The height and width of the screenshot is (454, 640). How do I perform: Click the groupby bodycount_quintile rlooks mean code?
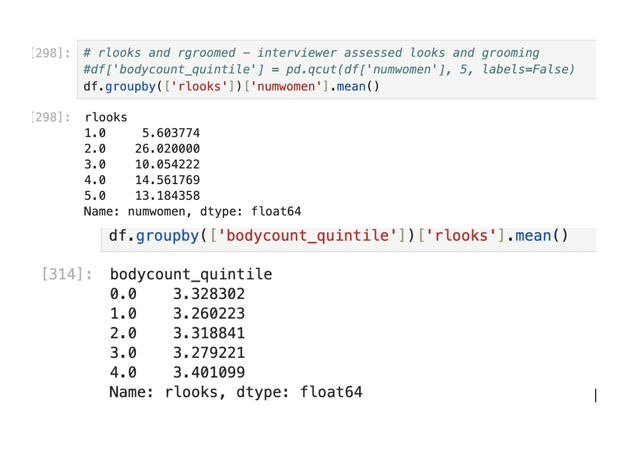338,236
